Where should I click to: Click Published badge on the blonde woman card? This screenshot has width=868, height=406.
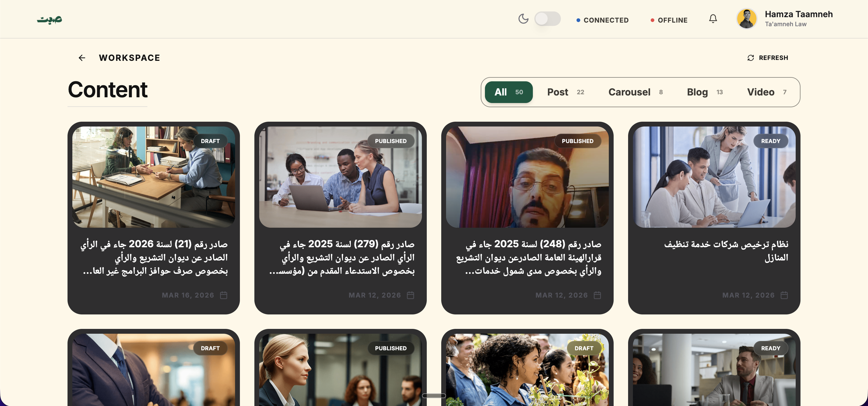tap(391, 348)
